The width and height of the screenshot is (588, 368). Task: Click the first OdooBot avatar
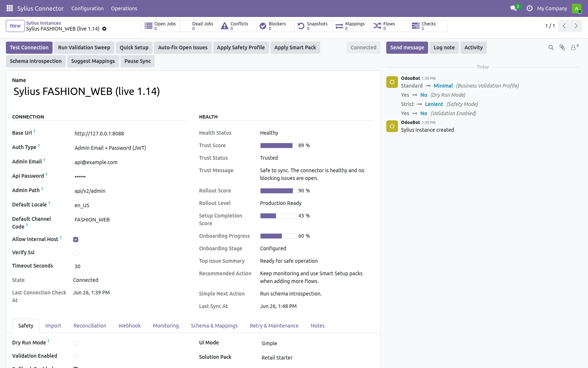392,82
